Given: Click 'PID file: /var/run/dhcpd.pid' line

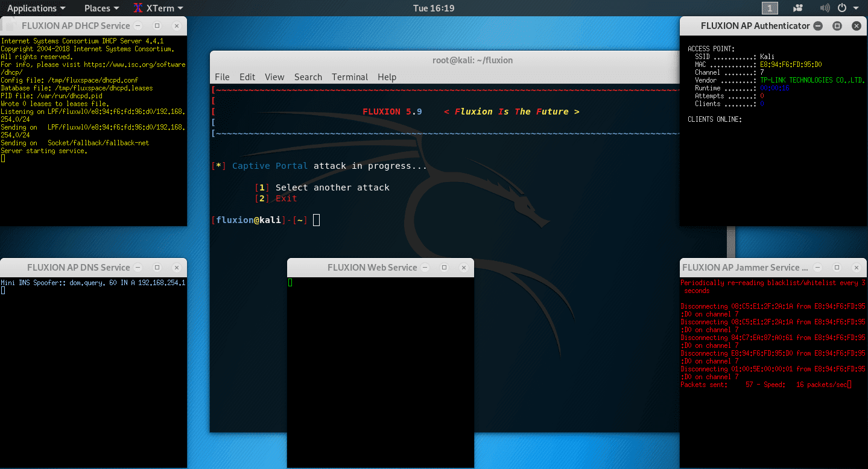Looking at the screenshot, I should point(51,96).
